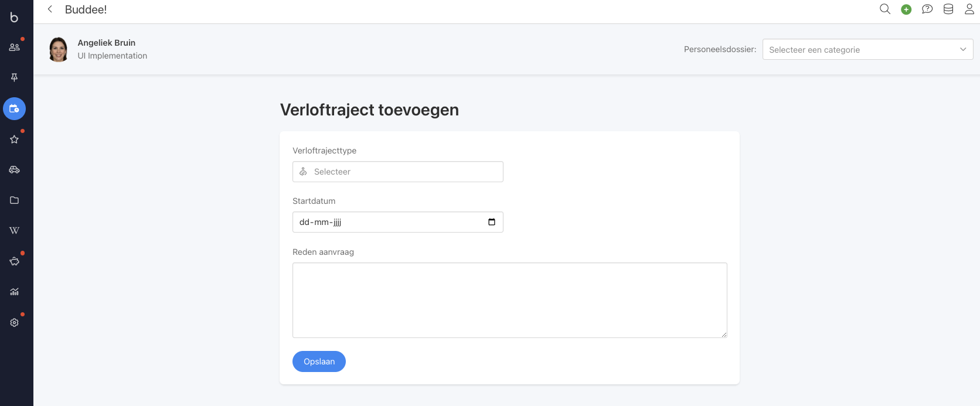Image resolution: width=980 pixels, height=406 pixels.
Task: Click the database icon in the top bar
Action: pos(948,9)
